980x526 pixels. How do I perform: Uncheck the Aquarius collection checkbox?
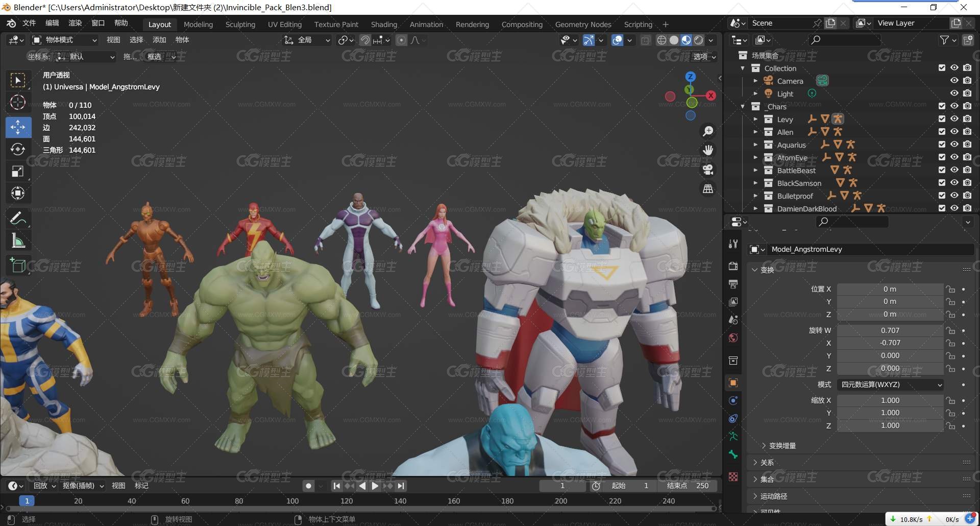tap(942, 145)
